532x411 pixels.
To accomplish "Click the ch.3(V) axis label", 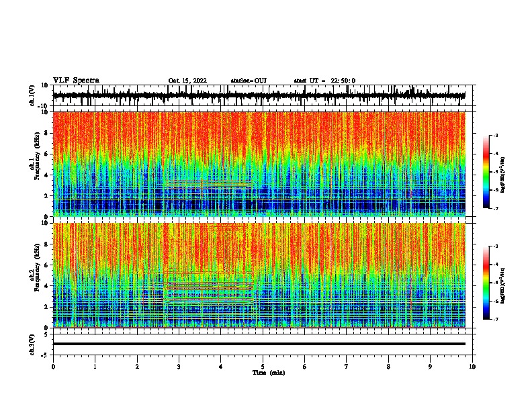I will 32,345.
